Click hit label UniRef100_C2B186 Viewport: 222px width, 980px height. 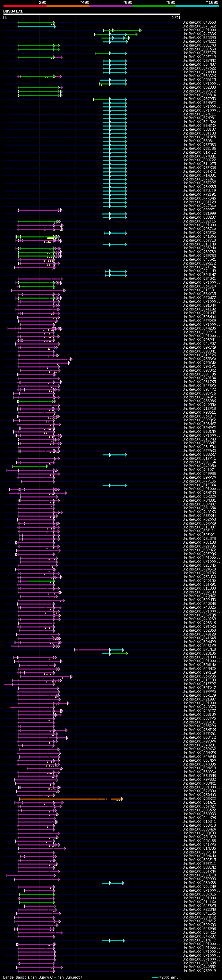[199, 654]
